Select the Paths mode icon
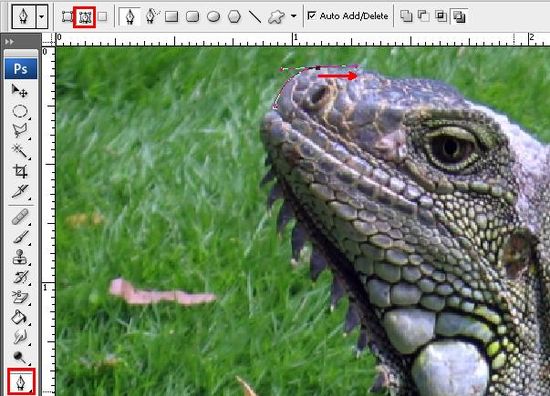The image size is (550, 396). tap(85, 17)
